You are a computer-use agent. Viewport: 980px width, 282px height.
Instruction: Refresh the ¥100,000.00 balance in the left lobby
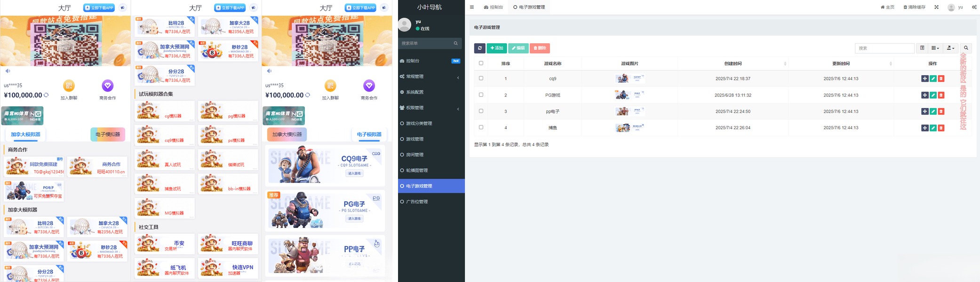(x=46, y=95)
